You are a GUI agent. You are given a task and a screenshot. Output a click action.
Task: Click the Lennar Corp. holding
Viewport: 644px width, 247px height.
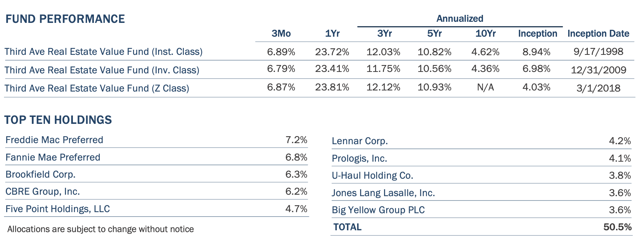360,141
